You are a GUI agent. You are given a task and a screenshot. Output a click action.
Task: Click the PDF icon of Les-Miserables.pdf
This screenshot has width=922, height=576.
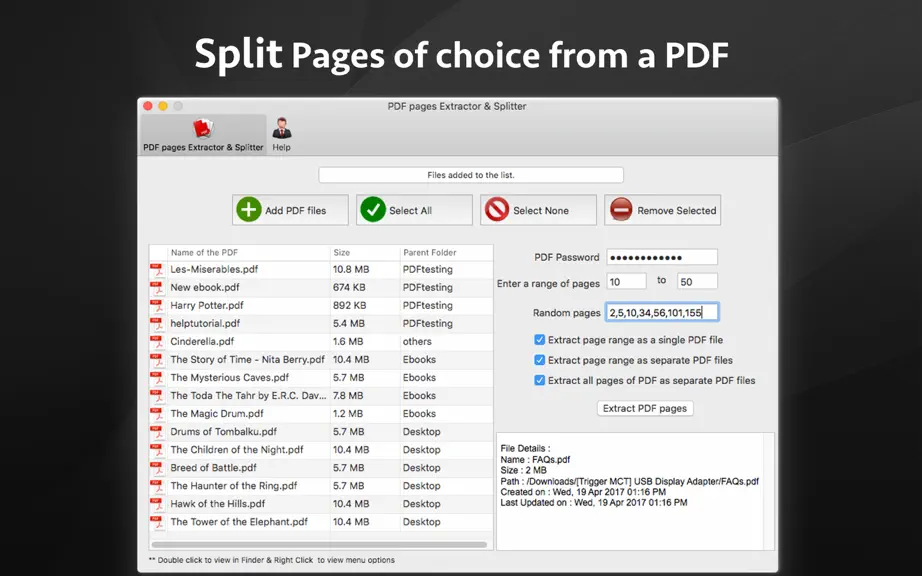click(x=157, y=269)
